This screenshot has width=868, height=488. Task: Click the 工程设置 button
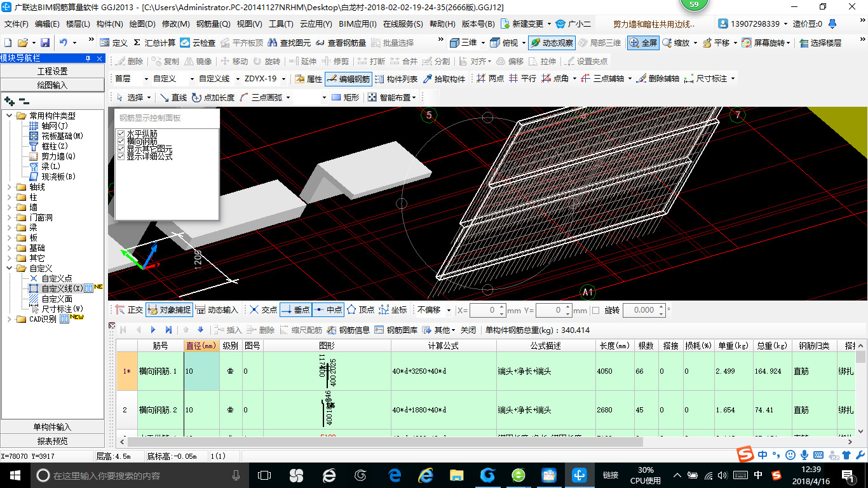tap(52, 71)
